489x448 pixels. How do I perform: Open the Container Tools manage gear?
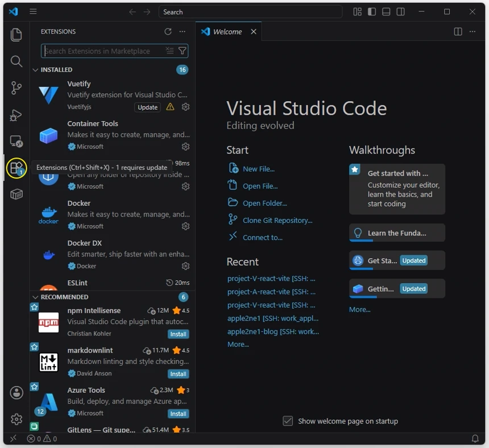pyautogui.click(x=185, y=147)
